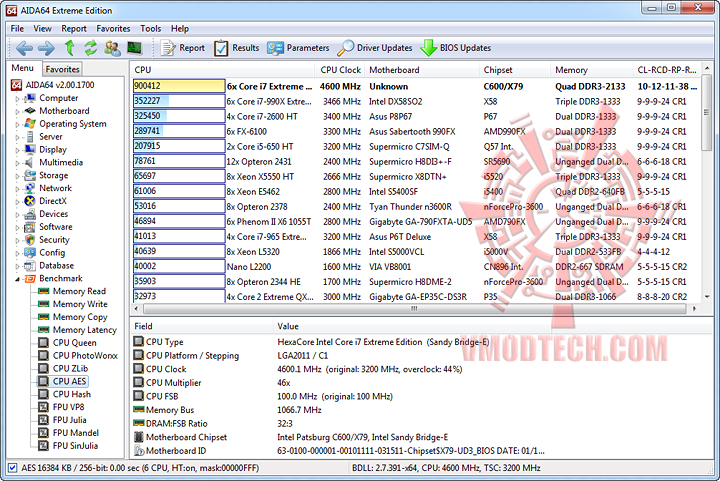Click the Value column header
720x481 pixels.
coord(412,326)
